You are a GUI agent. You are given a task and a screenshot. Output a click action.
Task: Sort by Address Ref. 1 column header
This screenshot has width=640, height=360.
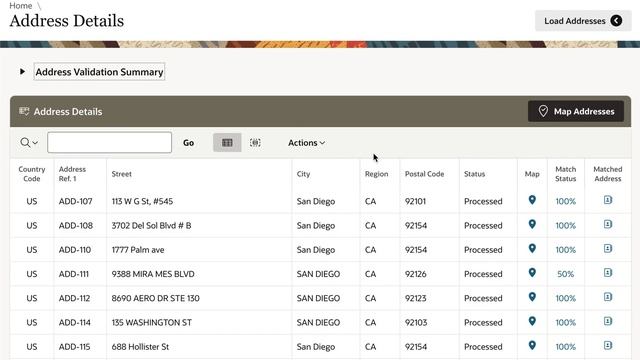coord(72,174)
